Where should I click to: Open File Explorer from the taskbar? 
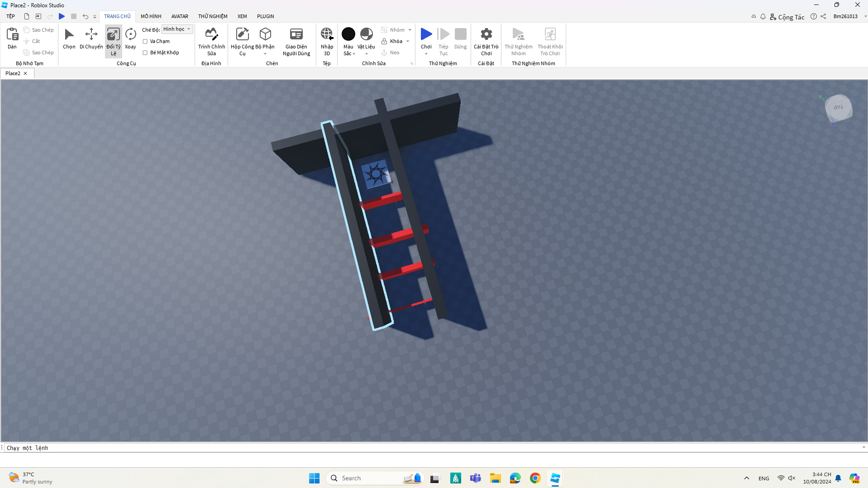point(496,478)
